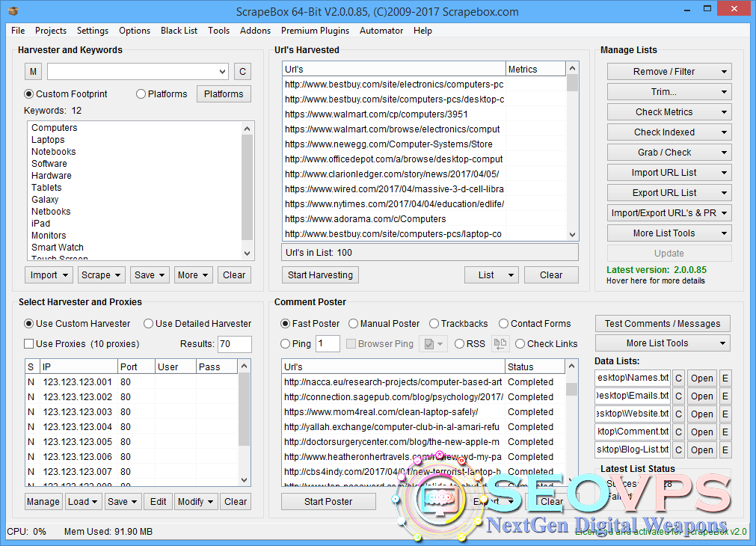Screen dimensions: 756x546
Task: Click the C button in the Comment.txt row
Action: tap(678, 432)
